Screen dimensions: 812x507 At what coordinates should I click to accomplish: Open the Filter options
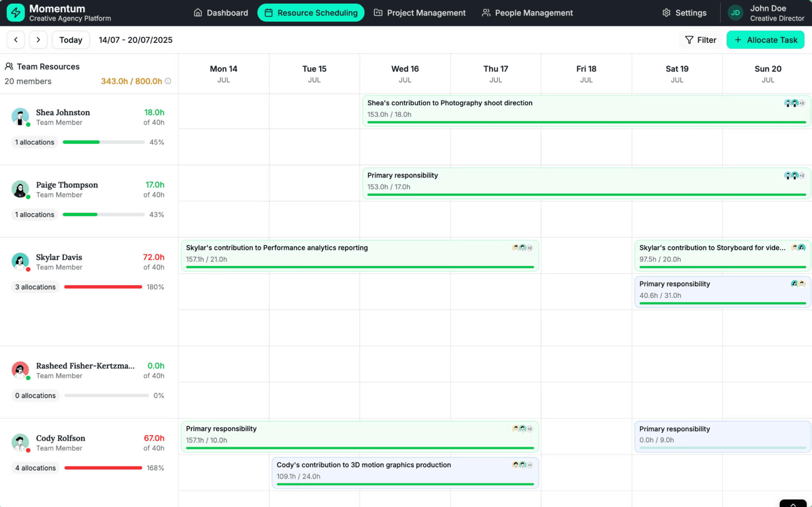[700, 40]
